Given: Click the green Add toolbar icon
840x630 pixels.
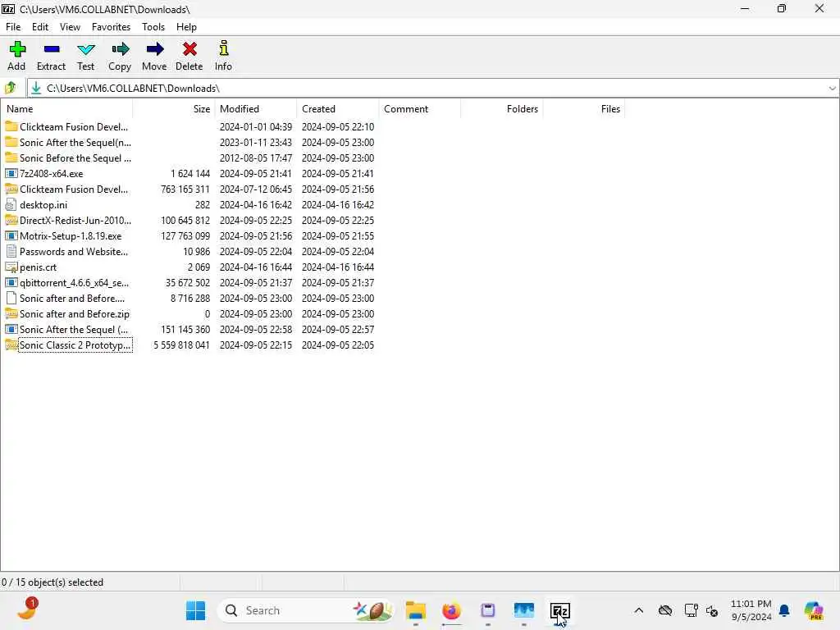Looking at the screenshot, I should coord(17,49).
